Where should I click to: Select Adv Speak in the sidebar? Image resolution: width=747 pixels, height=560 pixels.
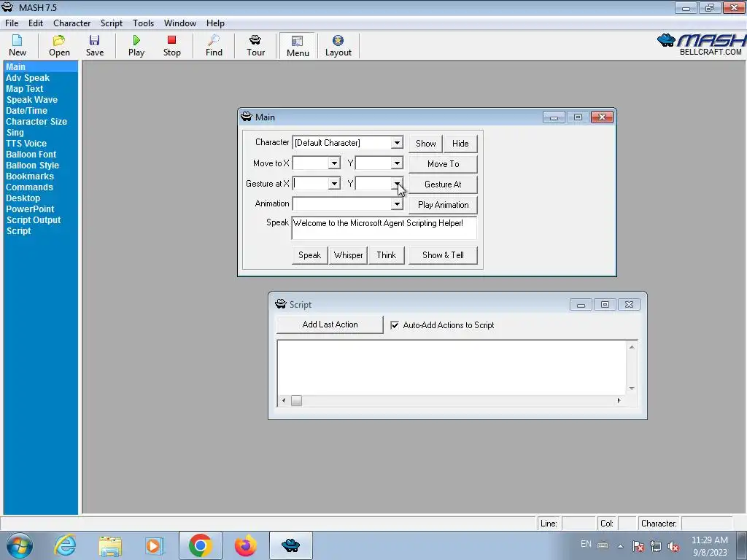tap(28, 77)
